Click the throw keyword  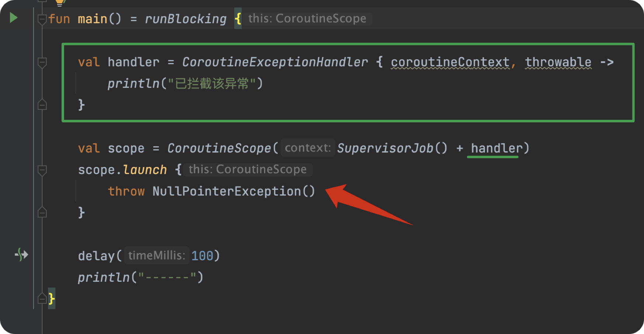click(126, 191)
